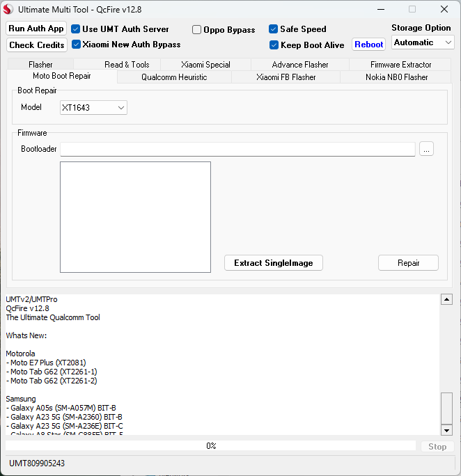This screenshot has height=476, width=461.
Task: Click the empty firmware file list box
Action: (x=136, y=217)
